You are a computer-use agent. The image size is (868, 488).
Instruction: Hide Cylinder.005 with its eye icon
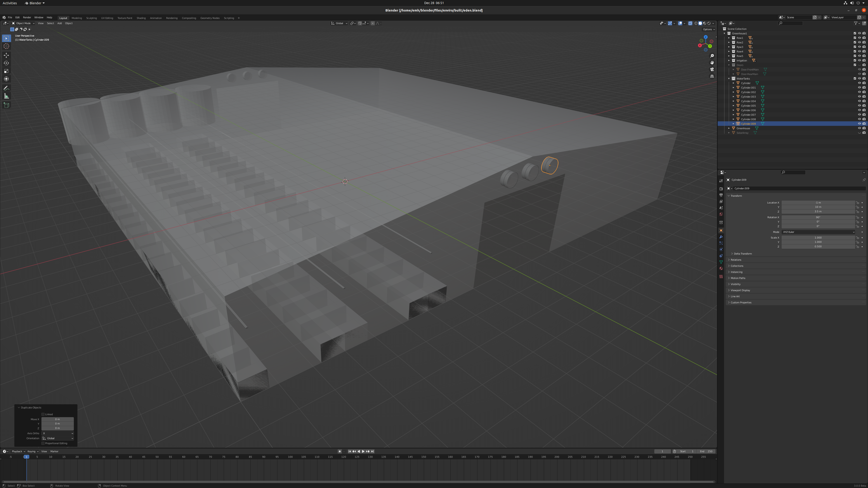tap(859, 106)
